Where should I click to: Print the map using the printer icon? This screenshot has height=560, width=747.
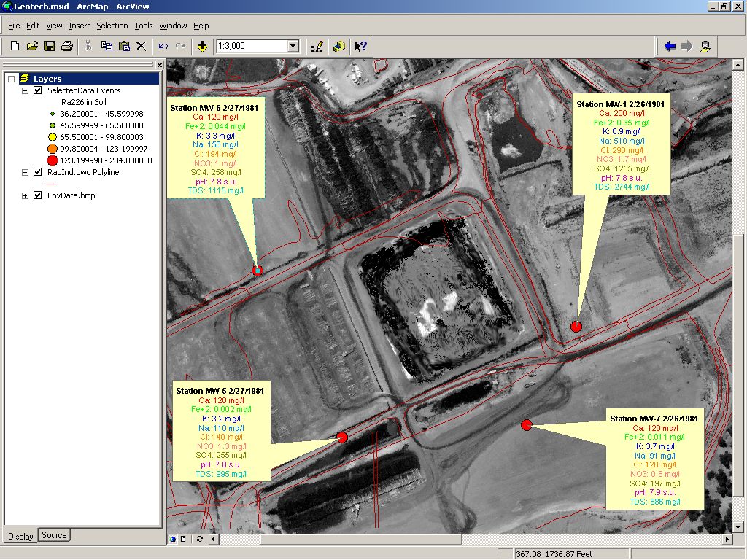(66, 46)
